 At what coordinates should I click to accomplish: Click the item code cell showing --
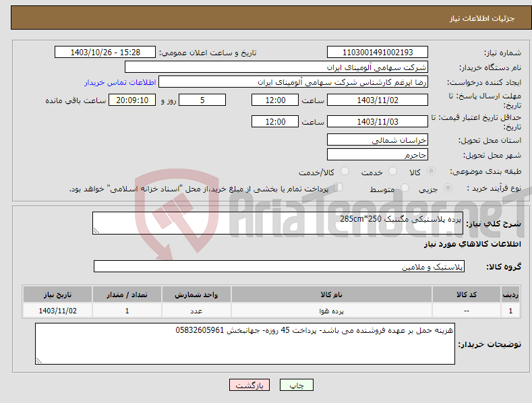click(x=467, y=311)
